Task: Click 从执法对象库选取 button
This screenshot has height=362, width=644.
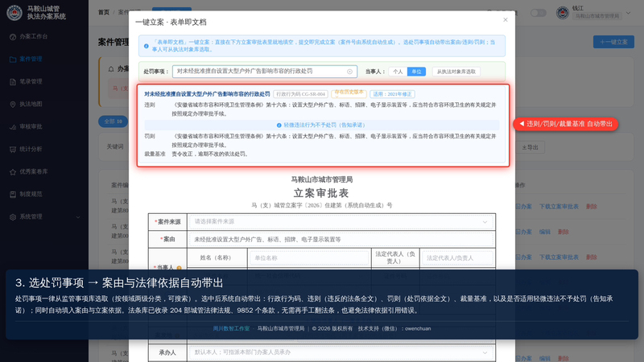Action: tap(456, 72)
